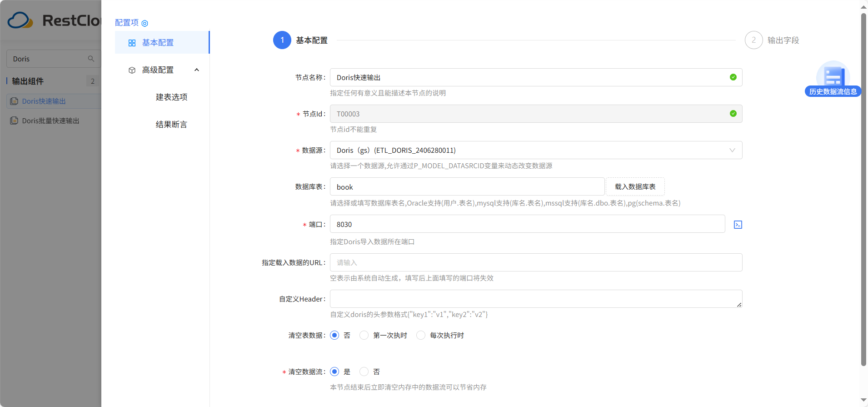Collapse the 高级配置 menu chevron
868x407 pixels.
197,70
